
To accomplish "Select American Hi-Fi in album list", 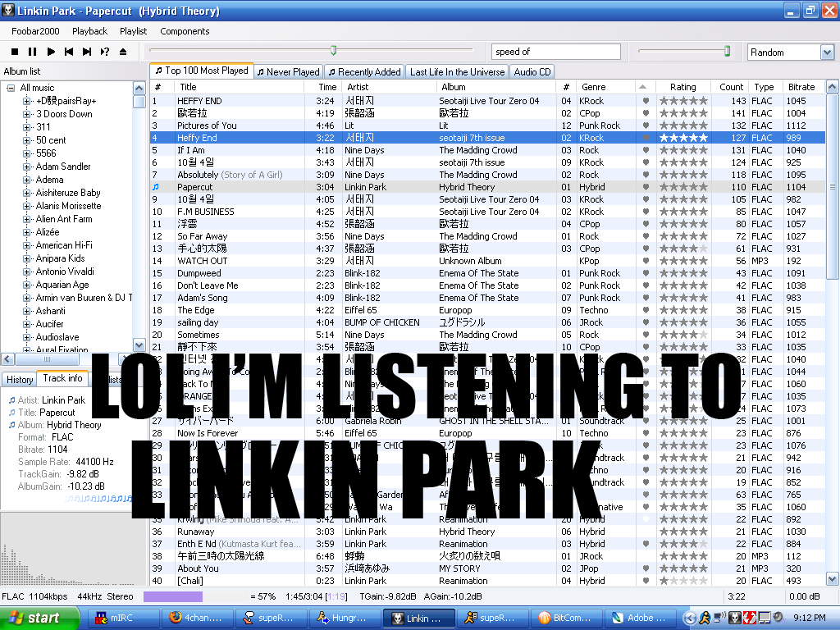I will pyautogui.click(x=64, y=245).
